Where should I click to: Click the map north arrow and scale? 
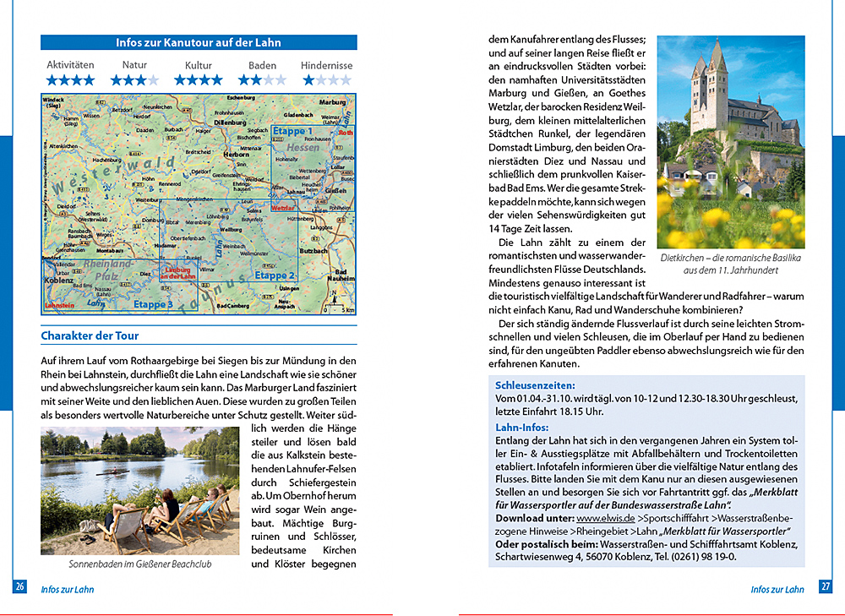click(338, 303)
